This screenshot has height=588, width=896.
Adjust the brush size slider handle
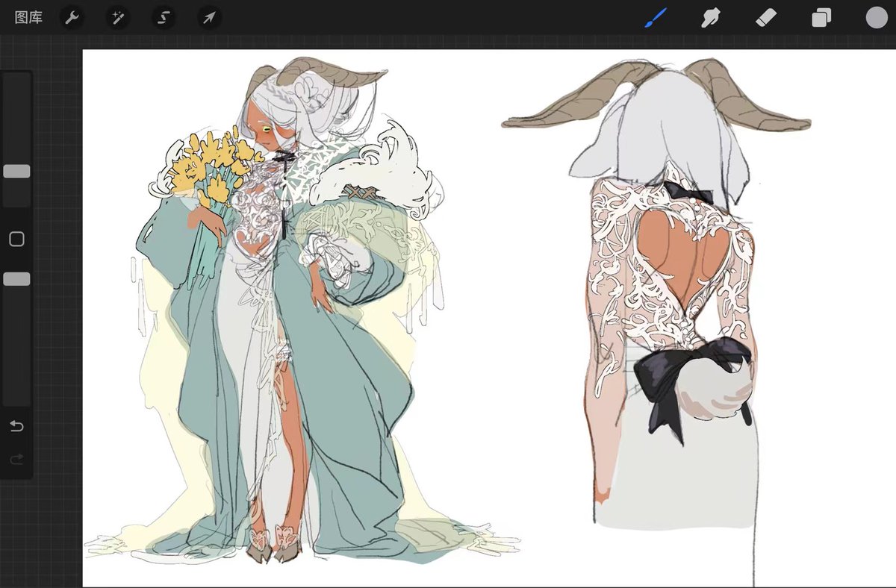pyautogui.click(x=16, y=172)
